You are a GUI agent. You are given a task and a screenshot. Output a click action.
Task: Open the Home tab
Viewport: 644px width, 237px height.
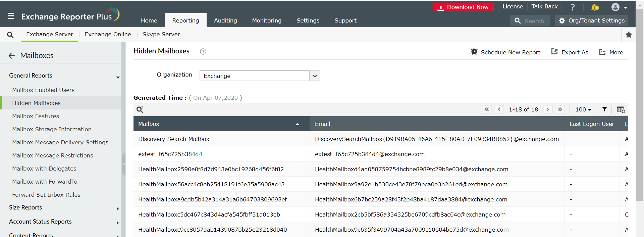[149, 20]
